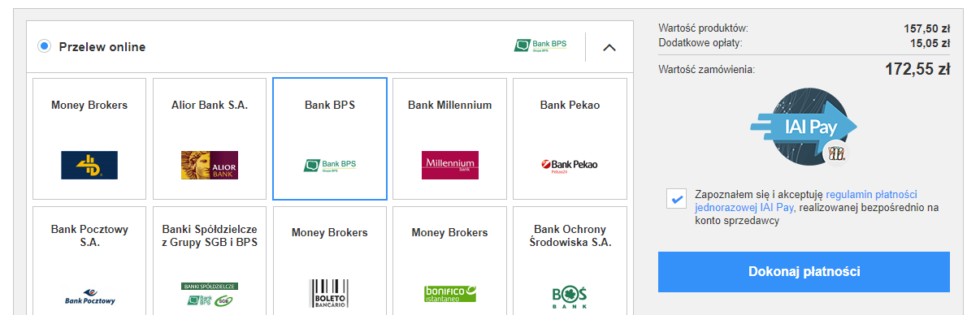Select the BOŚ Bank logo
The width and height of the screenshot is (980, 315).
click(570, 294)
